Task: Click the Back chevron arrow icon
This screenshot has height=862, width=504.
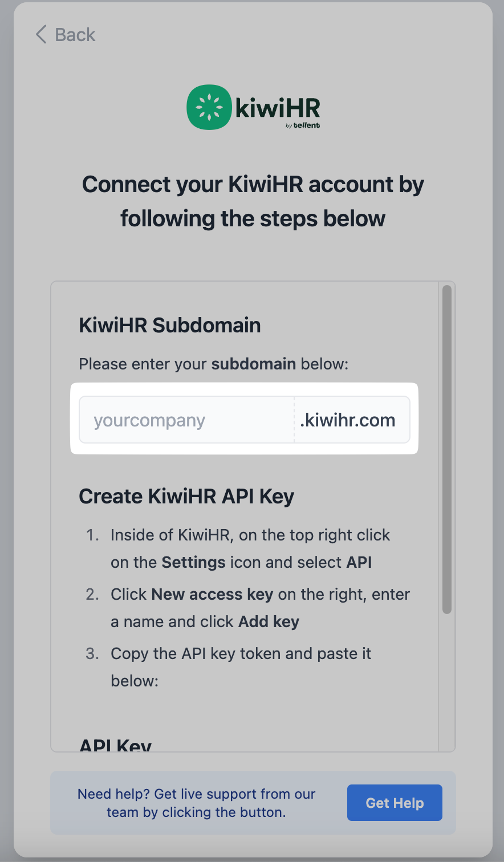Action: click(x=41, y=35)
